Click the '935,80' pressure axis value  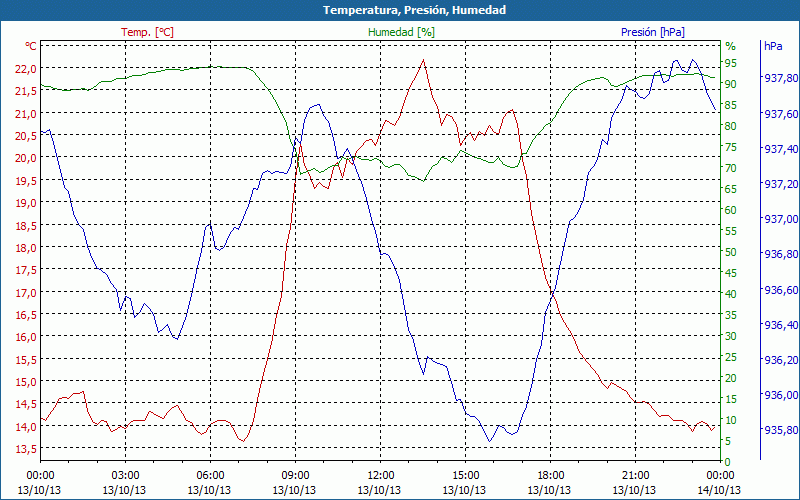click(x=781, y=430)
